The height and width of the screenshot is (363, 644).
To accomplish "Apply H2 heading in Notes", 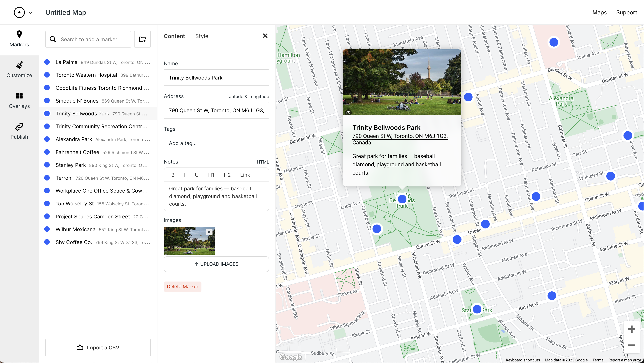I will coord(227,175).
